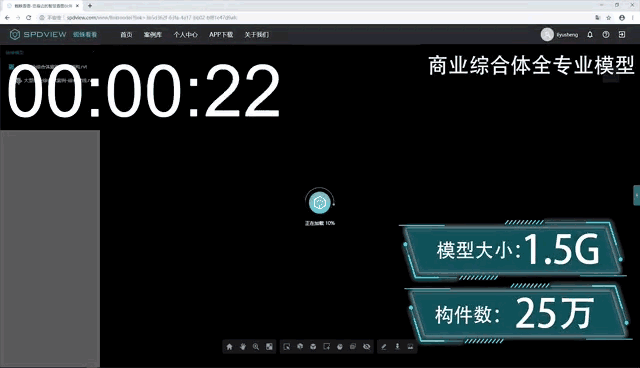
Task: Click the translate page icon in address bar
Action: (x=598, y=18)
